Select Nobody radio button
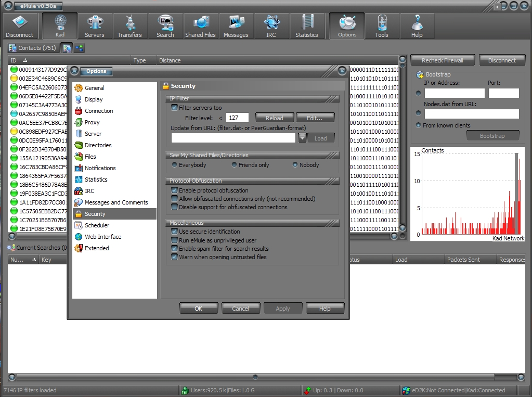 (295, 165)
